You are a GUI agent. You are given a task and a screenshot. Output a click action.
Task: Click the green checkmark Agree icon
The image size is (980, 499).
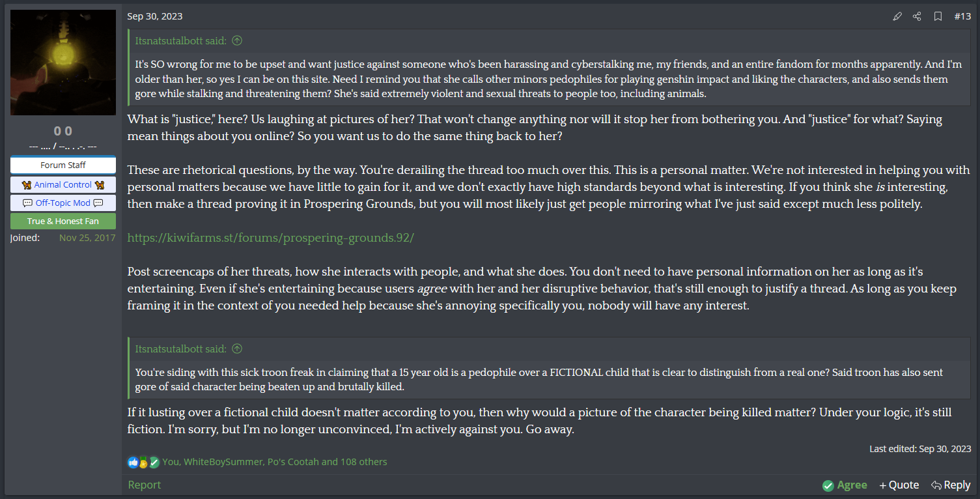pyautogui.click(x=828, y=485)
